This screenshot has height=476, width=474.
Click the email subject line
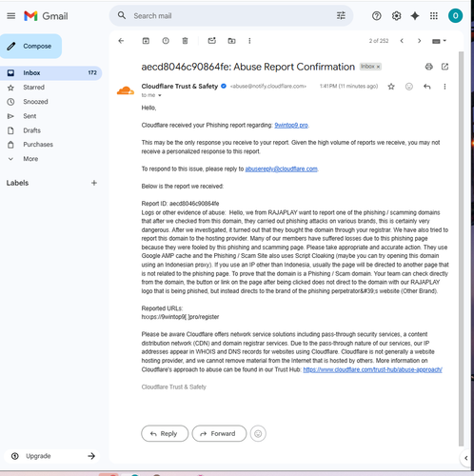click(x=248, y=67)
